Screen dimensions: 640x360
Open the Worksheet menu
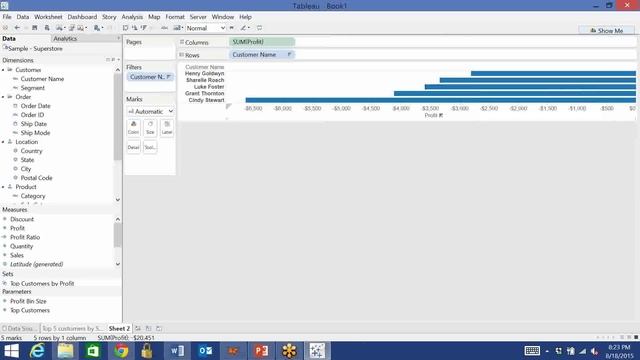[x=48, y=17]
